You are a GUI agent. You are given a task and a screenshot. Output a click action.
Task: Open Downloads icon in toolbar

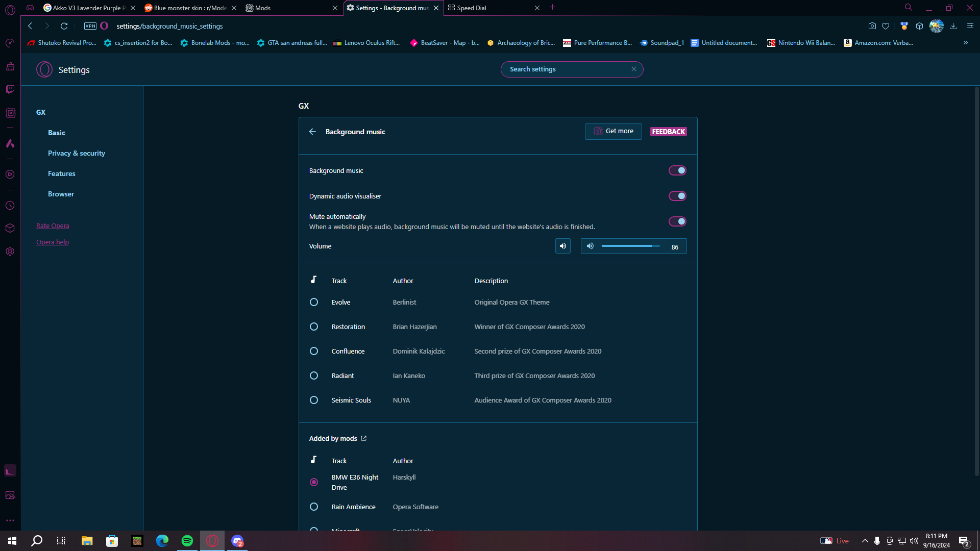click(x=953, y=26)
